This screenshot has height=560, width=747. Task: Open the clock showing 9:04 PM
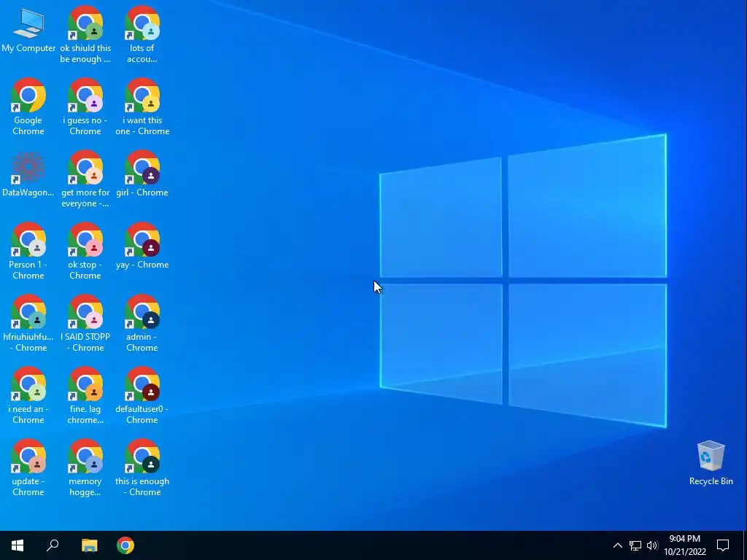click(685, 545)
